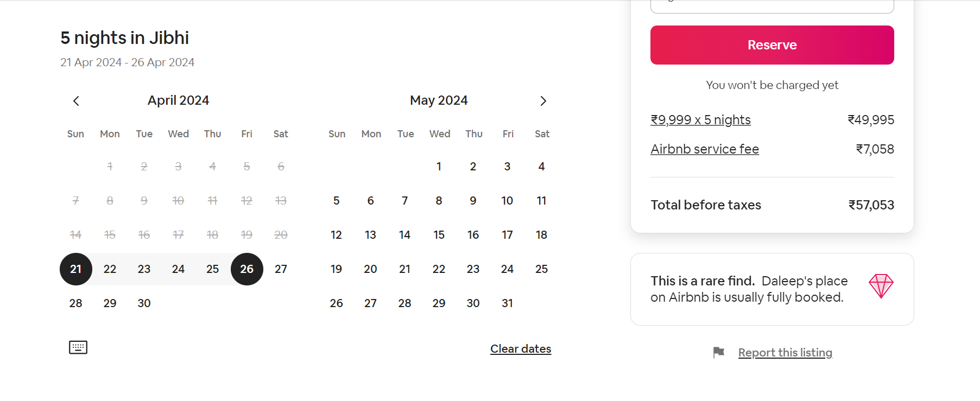Click the Report this listing link
Screen dimensions: 980x401
(785, 352)
